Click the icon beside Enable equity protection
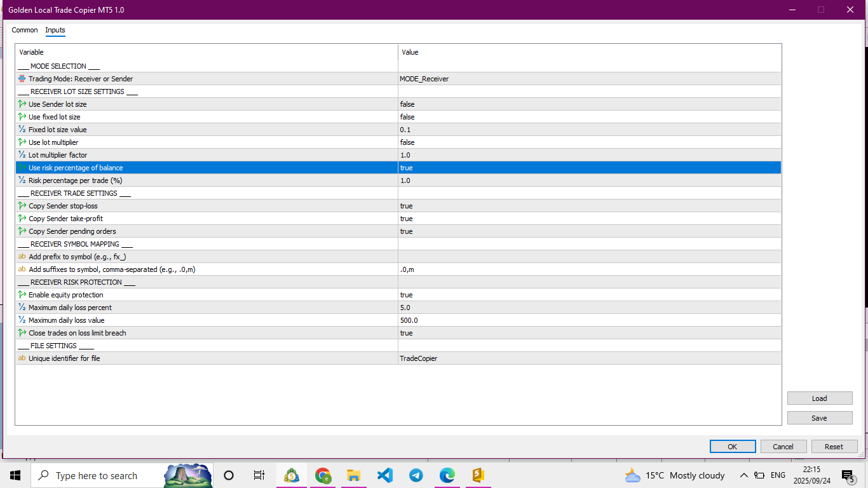Screen dimensions: 868x488 22,295
